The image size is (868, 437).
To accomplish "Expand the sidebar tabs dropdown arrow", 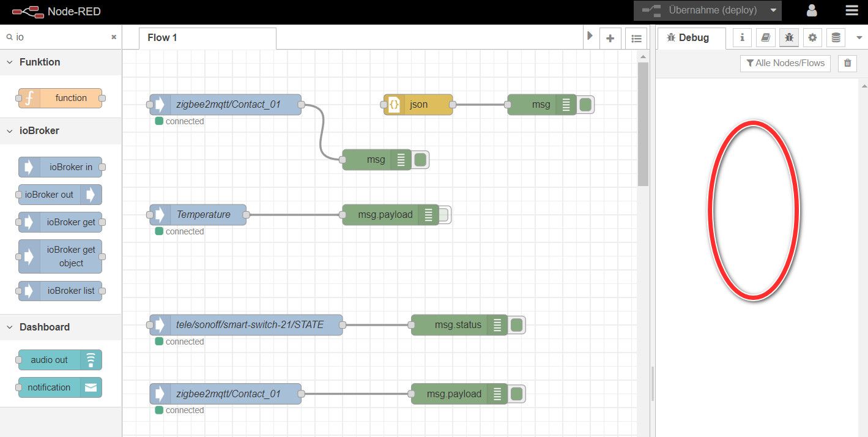I will 859,38.
